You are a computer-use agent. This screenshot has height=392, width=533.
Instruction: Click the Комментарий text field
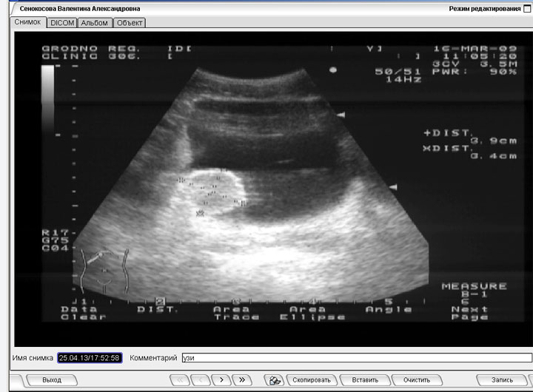[x=355, y=358]
